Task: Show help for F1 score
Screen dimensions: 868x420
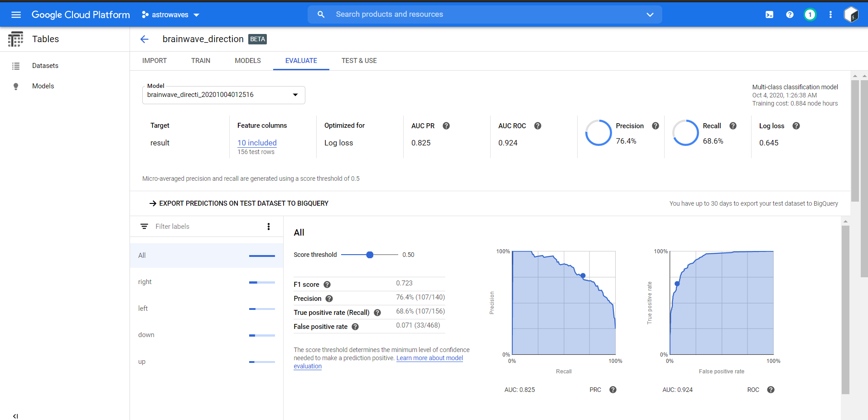Action: tap(327, 285)
